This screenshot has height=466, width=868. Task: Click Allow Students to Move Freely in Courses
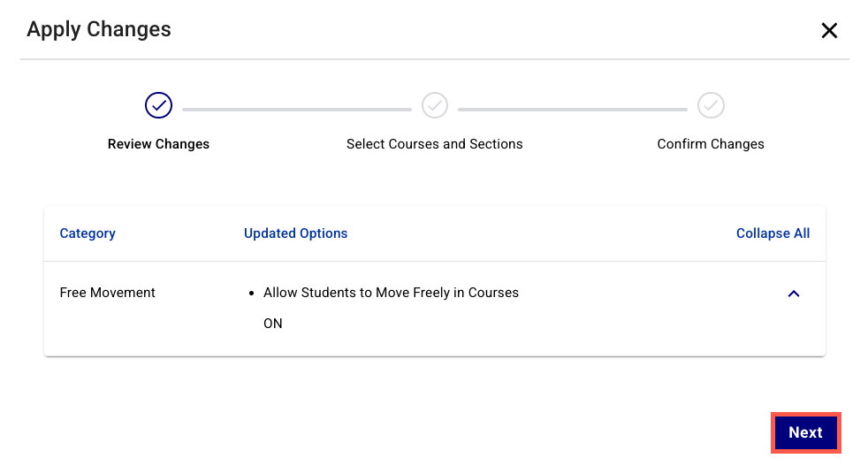[x=391, y=293]
